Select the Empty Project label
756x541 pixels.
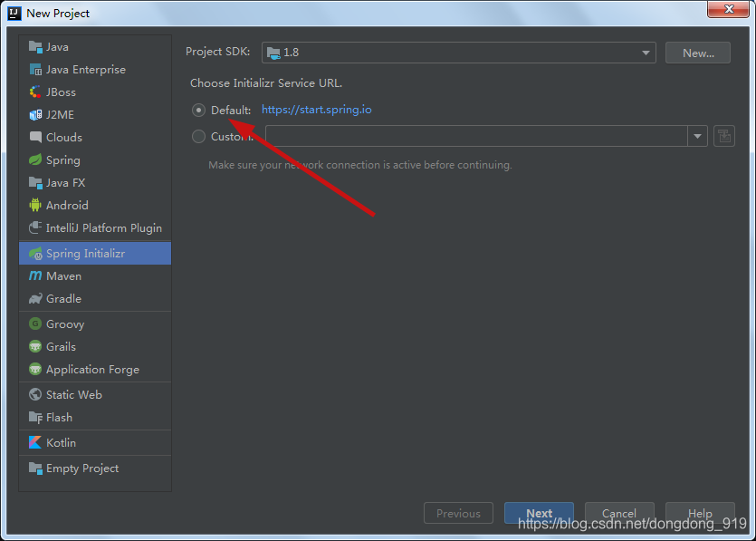tap(82, 469)
